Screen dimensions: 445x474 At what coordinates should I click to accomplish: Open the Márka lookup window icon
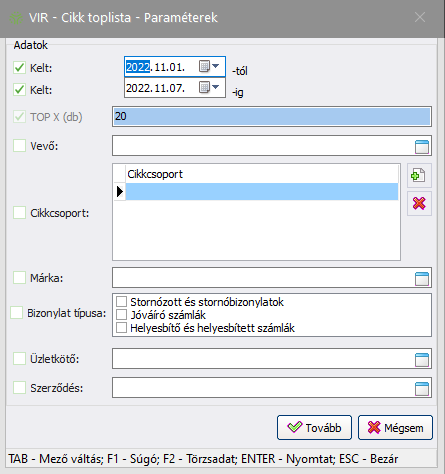tap(422, 279)
